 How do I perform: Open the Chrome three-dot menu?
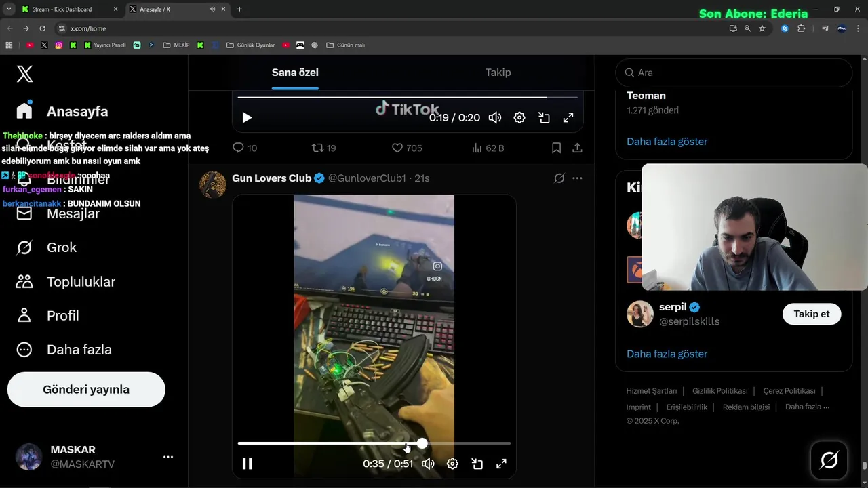click(858, 28)
